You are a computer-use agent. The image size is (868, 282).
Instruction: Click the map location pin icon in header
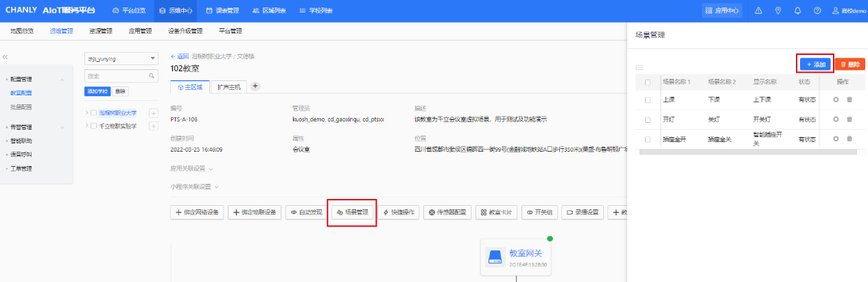pos(777,11)
